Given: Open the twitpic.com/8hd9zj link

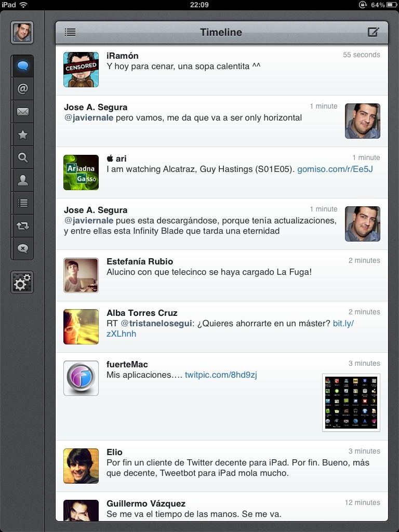Looking at the screenshot, I should tap(221, 375).
